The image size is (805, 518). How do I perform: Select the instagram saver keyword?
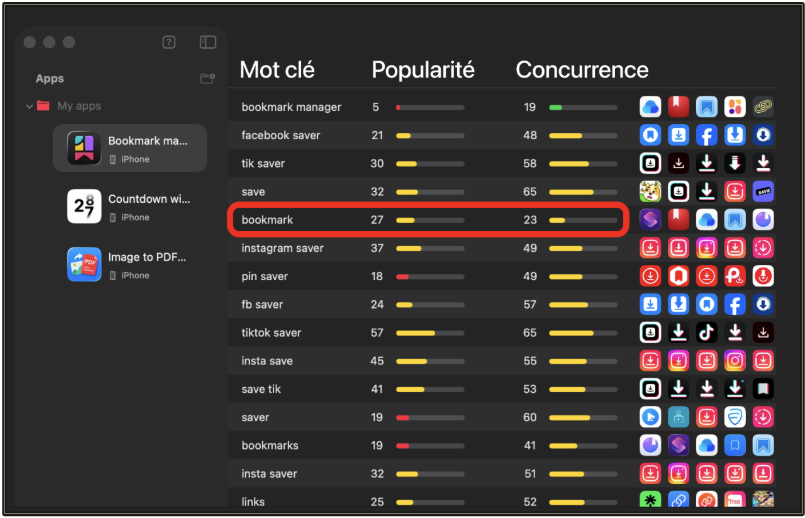coord(283,248)
